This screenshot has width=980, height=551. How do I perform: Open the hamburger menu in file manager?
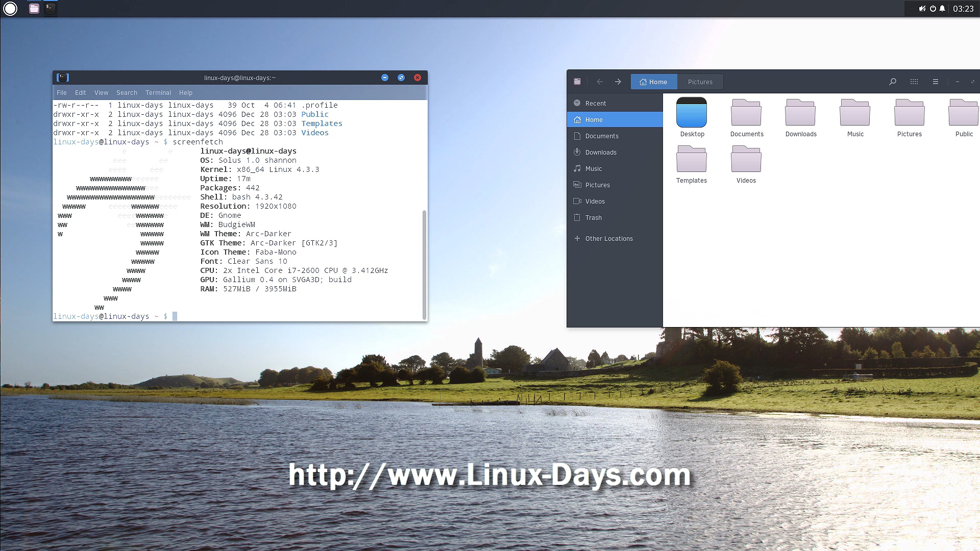(936, 82)
